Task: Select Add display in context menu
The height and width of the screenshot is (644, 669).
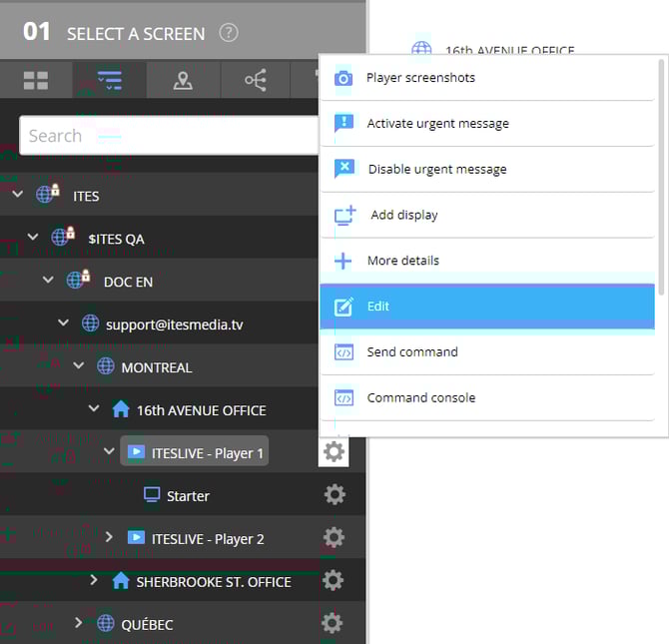Action: tap(403, 215)
